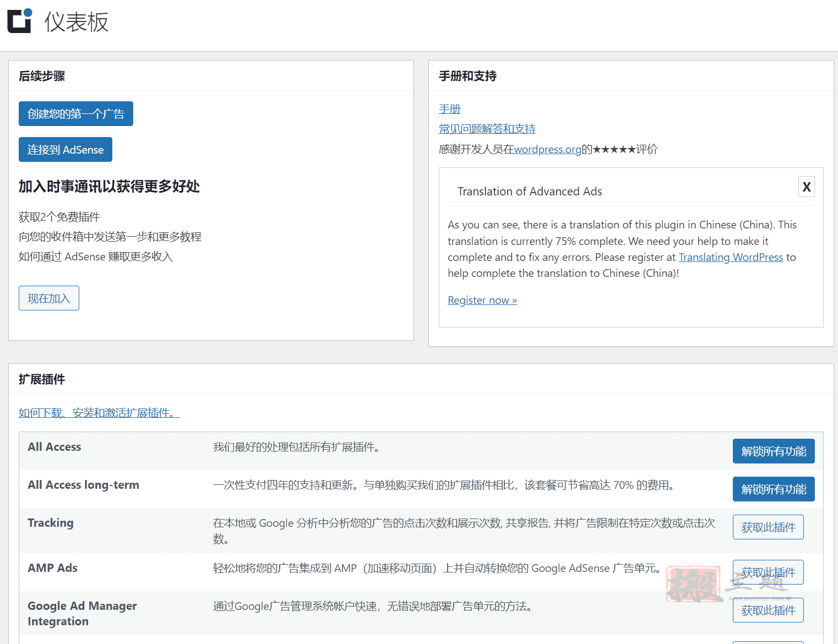This screenshot has width=838, height=644.
Task: Select the 仪表板 page title
Action: point(77,22)
